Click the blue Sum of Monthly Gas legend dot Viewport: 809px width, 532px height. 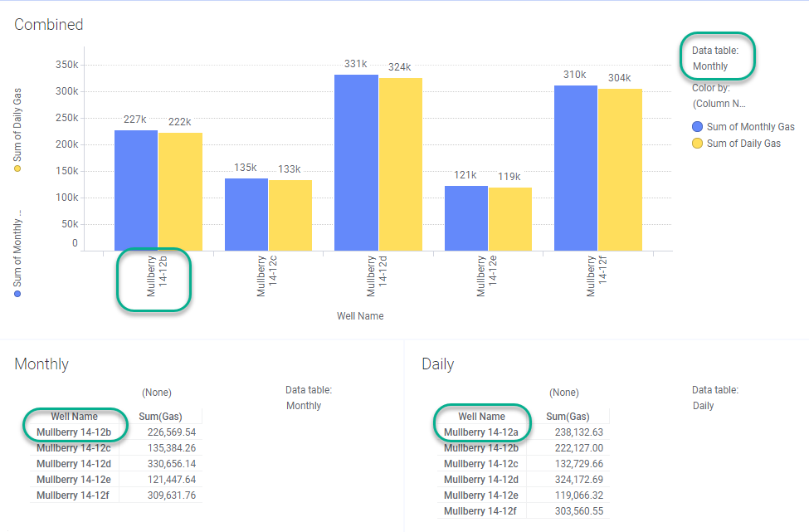pos(697,127)
